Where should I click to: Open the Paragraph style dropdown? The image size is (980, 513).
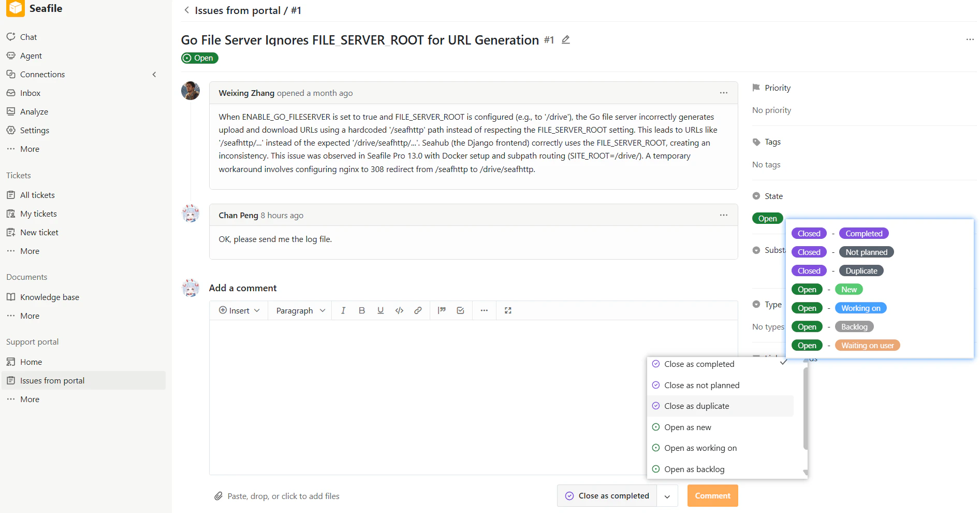pos(301,310)
